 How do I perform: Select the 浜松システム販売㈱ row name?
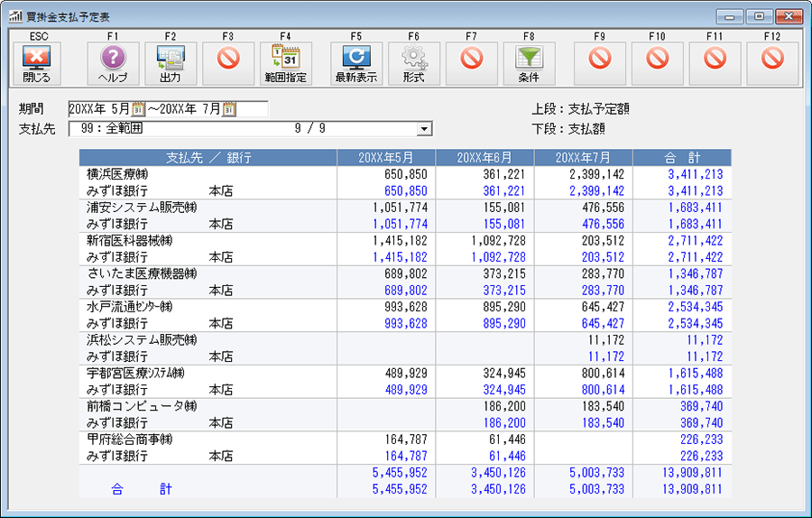pos(142,340)
